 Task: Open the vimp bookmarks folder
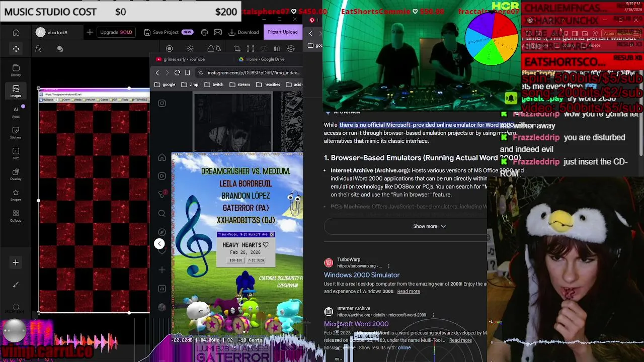point(190,84)
